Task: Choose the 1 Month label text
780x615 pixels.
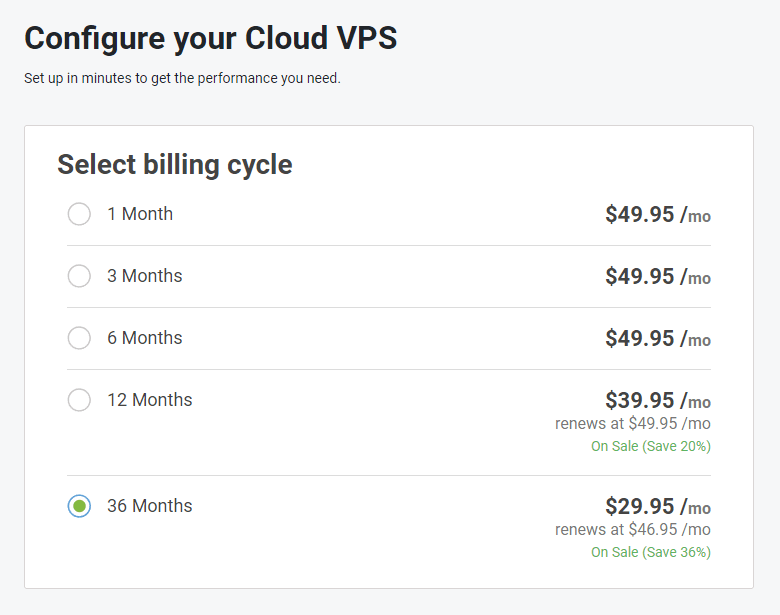Action: [x=140, y=214]
